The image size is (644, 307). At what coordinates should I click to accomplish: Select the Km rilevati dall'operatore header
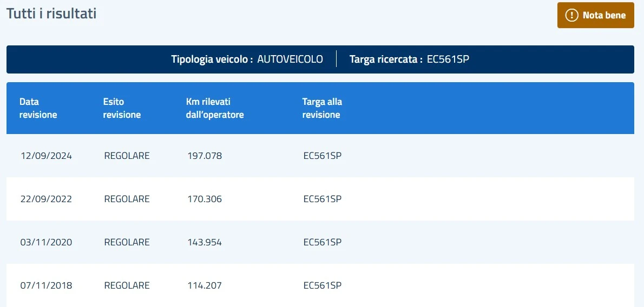[215, 108]
